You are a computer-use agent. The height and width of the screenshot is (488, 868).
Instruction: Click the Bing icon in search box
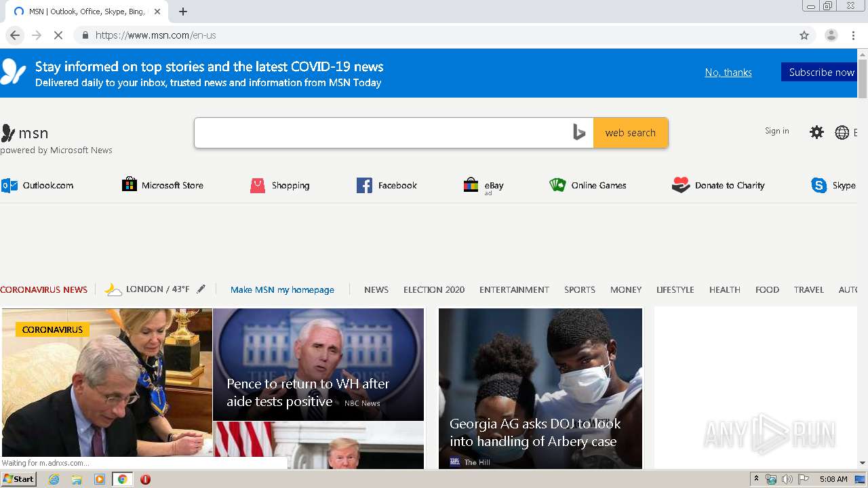point(578,133)
